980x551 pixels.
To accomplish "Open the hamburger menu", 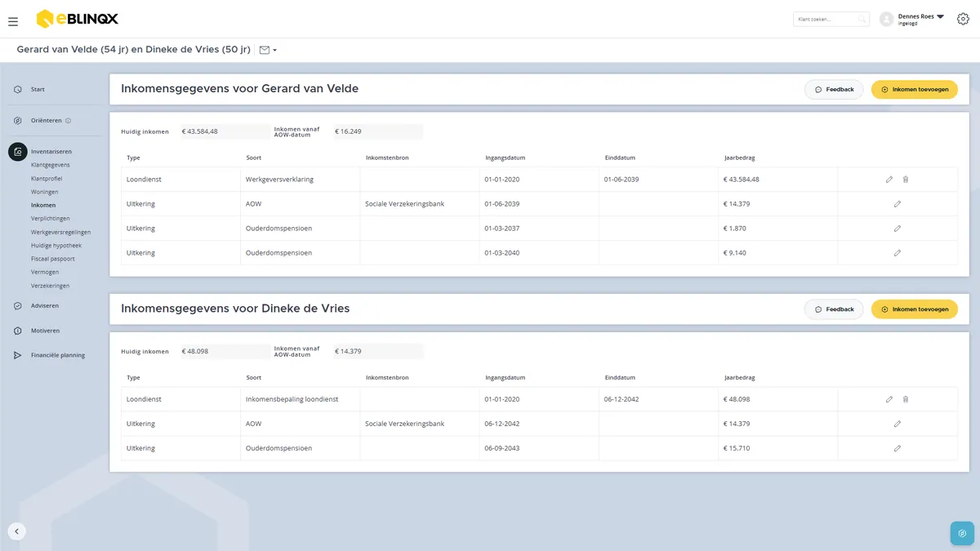I will coord(13,22).
